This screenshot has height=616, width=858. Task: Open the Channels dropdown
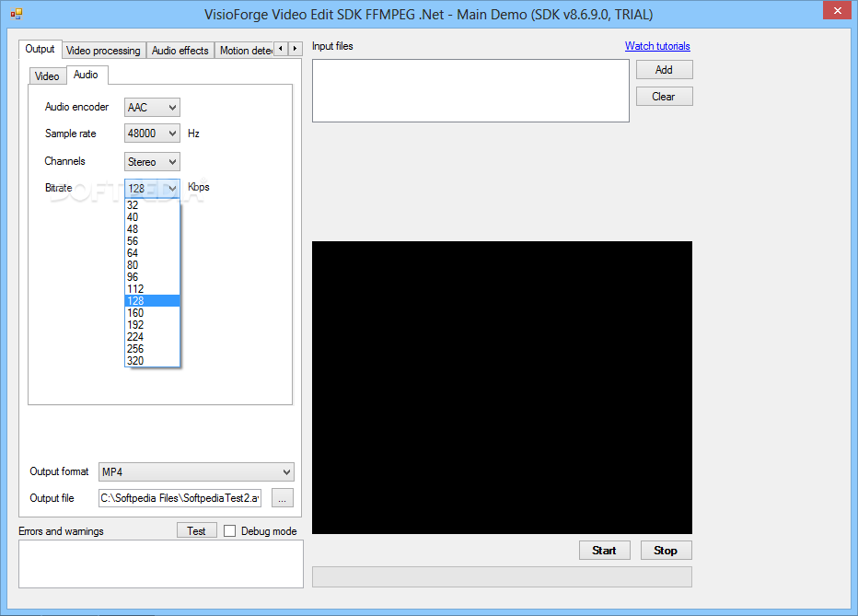tap(152, 162)
